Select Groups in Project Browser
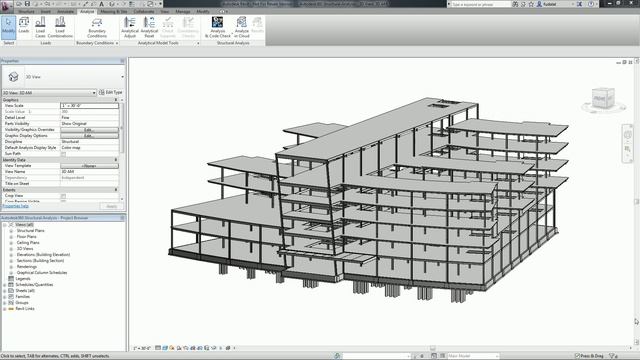The height and width of the screenshot is (360, 640). (x=22, y=303)
